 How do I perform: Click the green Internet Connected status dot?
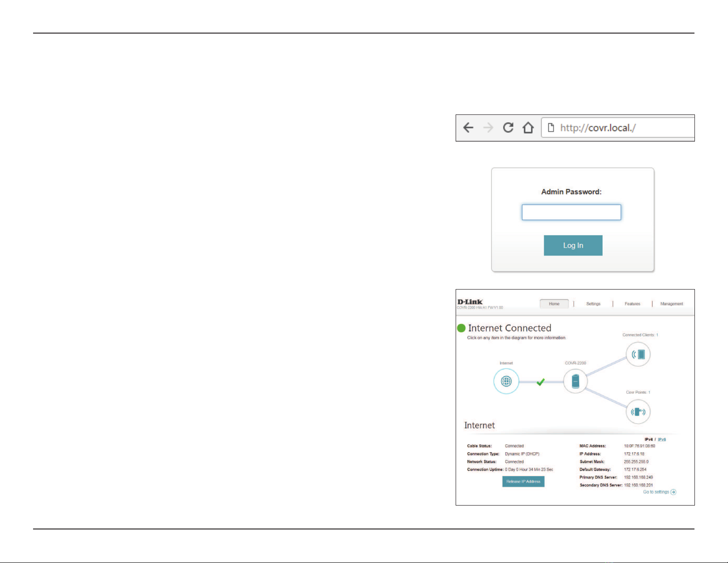tap(462, 328)
